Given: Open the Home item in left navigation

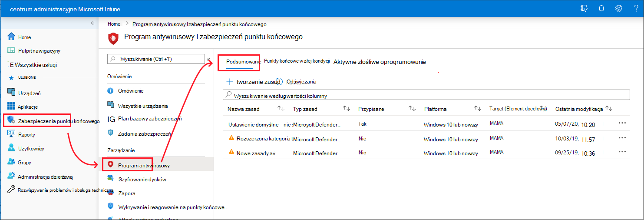Looking at the screenshot, I should click(19, 37).
